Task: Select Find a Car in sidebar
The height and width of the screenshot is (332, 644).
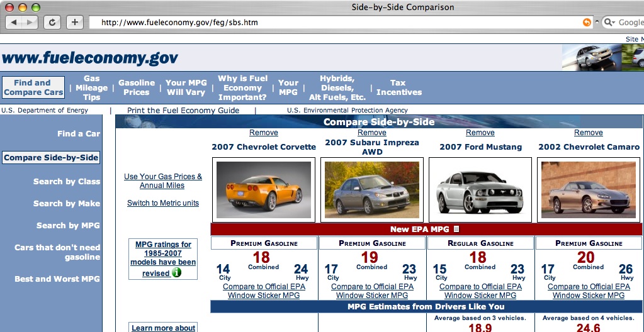Action: (79, 134)
